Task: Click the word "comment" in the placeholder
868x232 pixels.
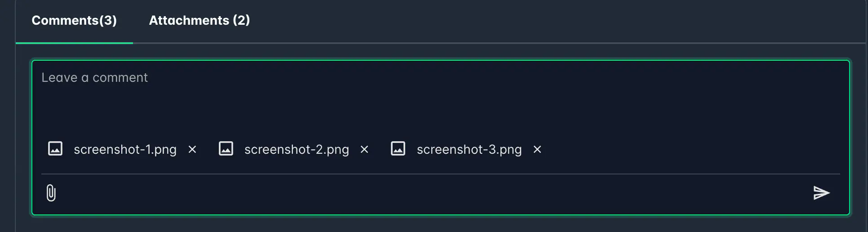Action: pos(120,78)
